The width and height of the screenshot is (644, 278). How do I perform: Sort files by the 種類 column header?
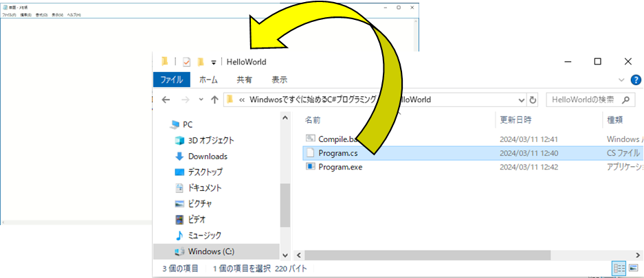615,120
